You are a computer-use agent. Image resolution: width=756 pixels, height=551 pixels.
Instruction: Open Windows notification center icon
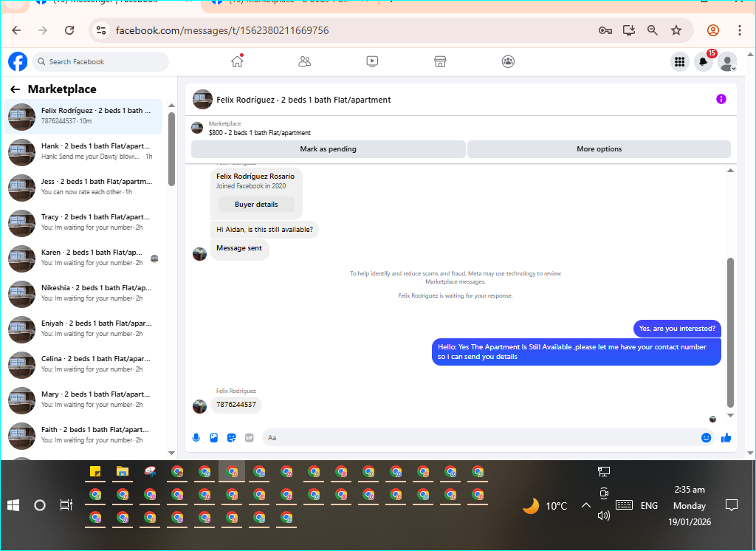[x=732, y=505]
